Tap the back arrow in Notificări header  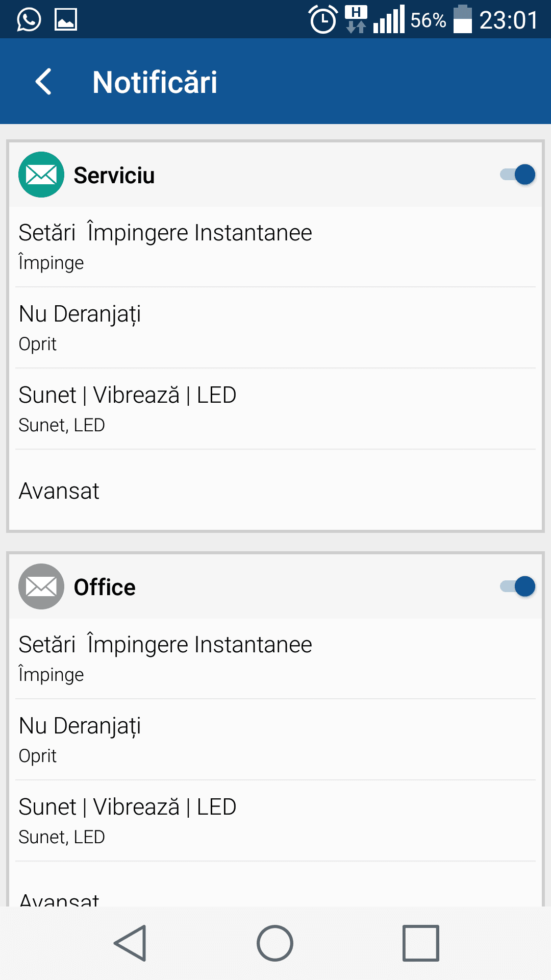[x=44, y=82]
